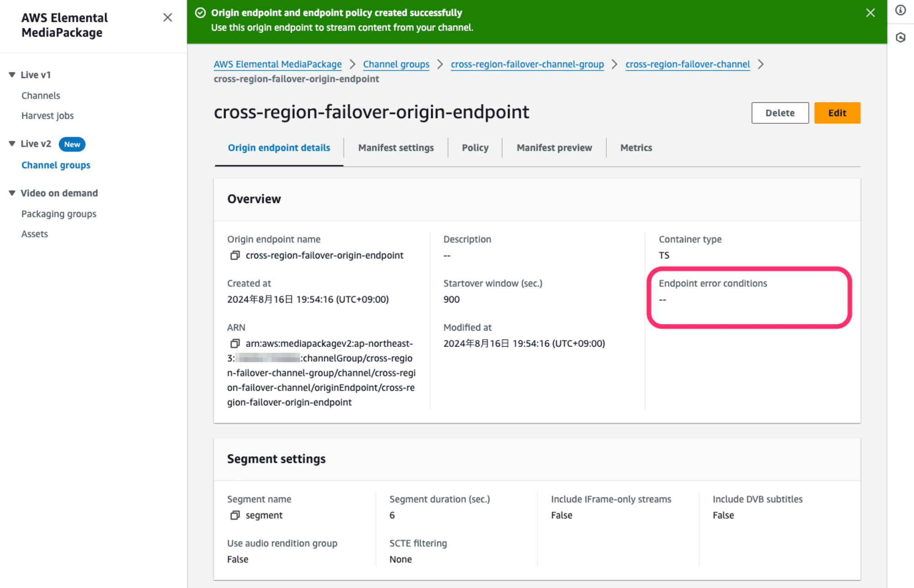The height and width of the screenshot is (588, 914).
Task: Copy the origin endpoint name
Action: click(x=235, y=255)
